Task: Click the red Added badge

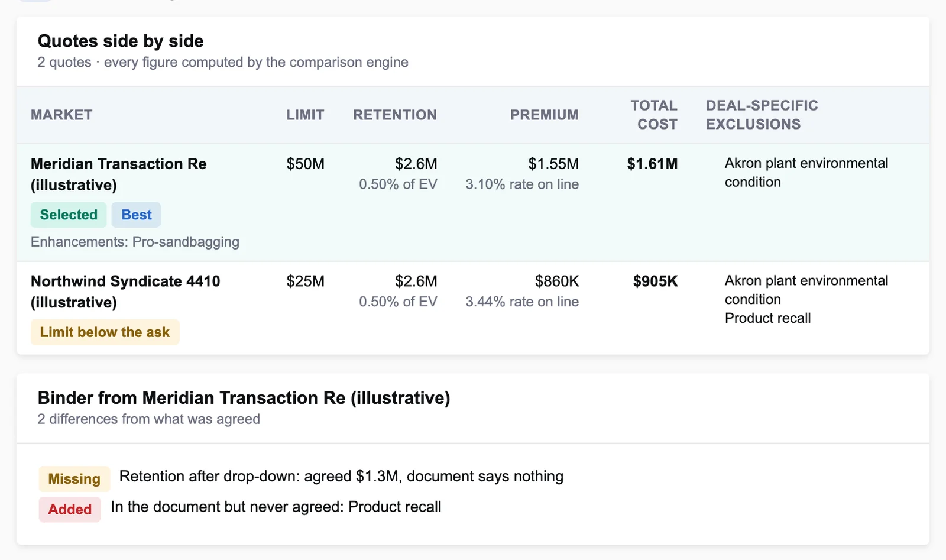Action: [70, 509]
